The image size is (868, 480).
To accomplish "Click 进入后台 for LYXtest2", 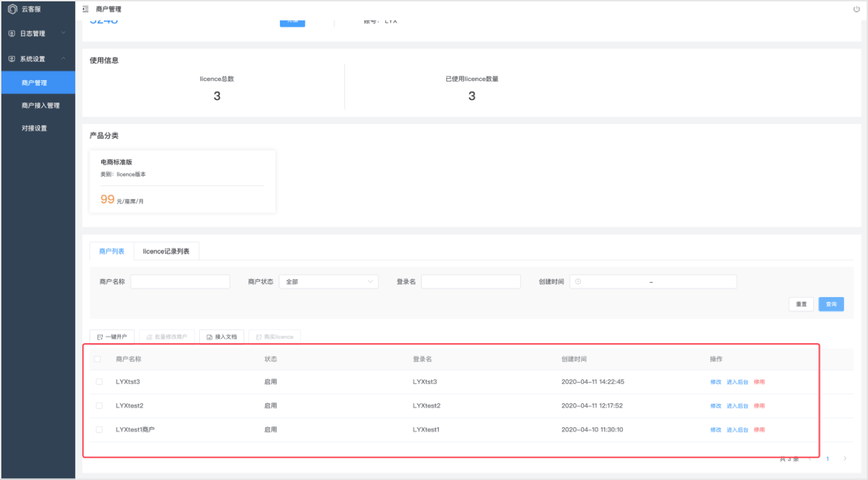I will click(x=737, y=406).
